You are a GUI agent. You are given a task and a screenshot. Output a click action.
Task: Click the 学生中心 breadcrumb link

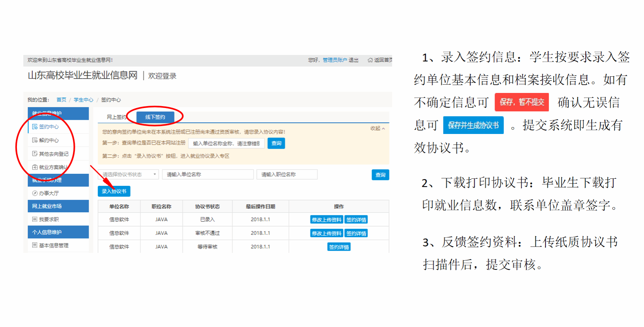[84, 100]
